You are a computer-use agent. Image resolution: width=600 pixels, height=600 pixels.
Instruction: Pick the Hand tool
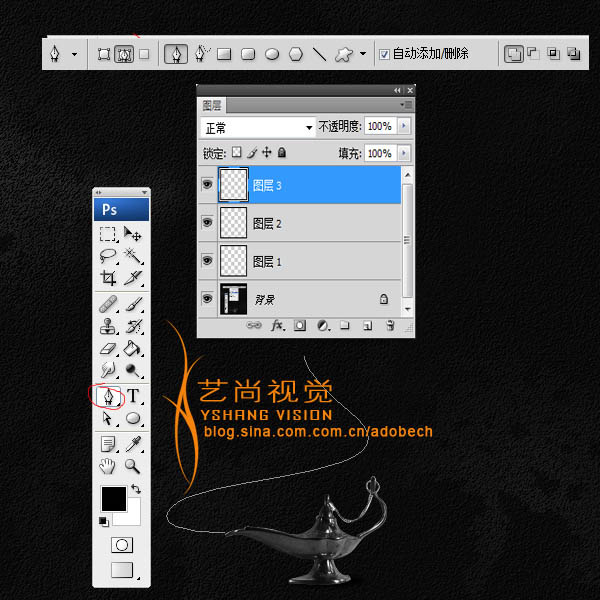pos(108,466)
